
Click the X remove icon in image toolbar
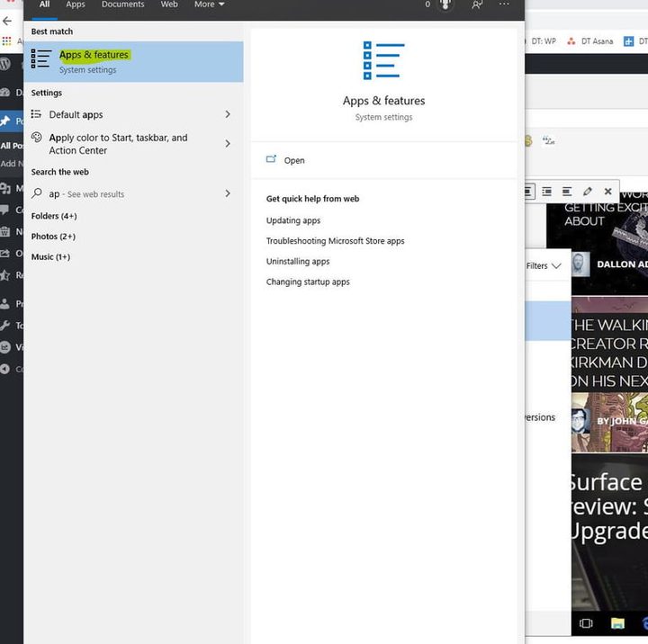[607, 192]
